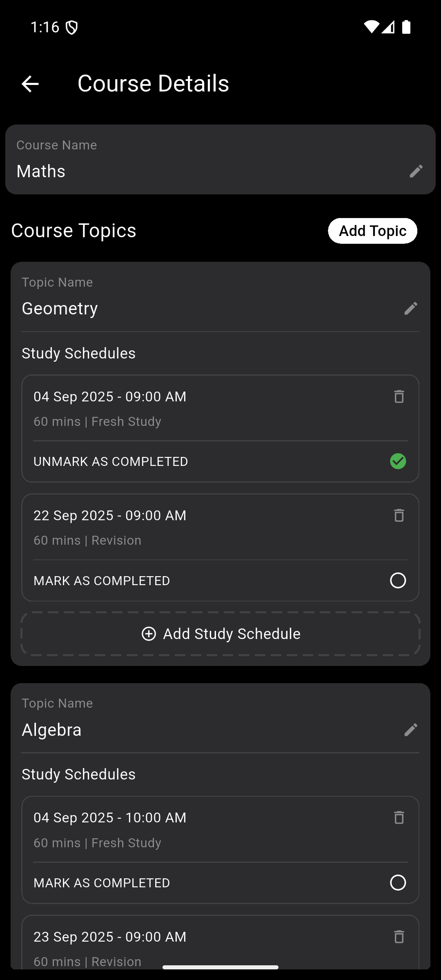This screenshot has height=980, width=441.
Task: Tap Add Study Schedule for Geometry
Action: click(220, 634)
